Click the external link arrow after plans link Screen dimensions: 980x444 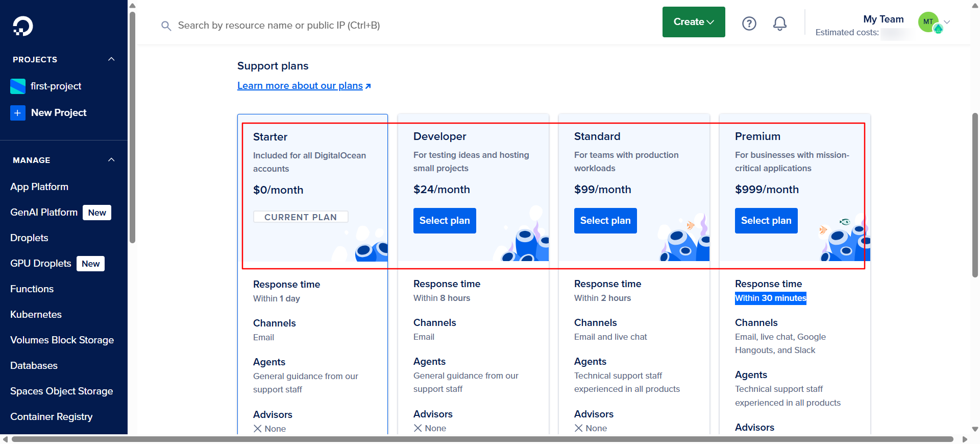pos(368,86)
